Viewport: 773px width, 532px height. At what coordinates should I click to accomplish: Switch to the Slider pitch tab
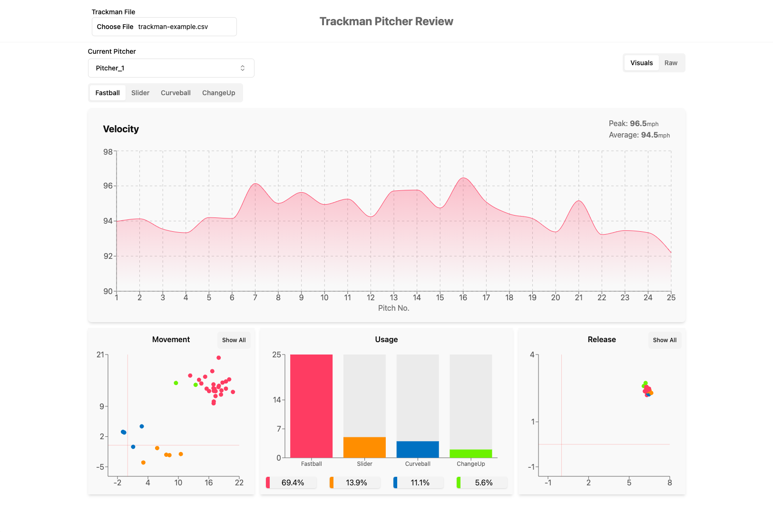tap(140, 93)
